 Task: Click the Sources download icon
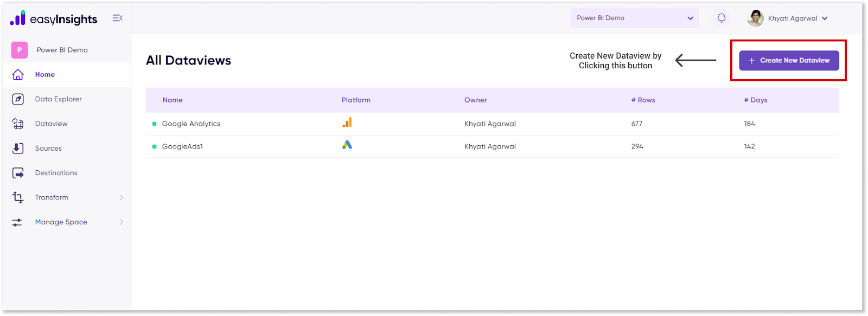18,148
